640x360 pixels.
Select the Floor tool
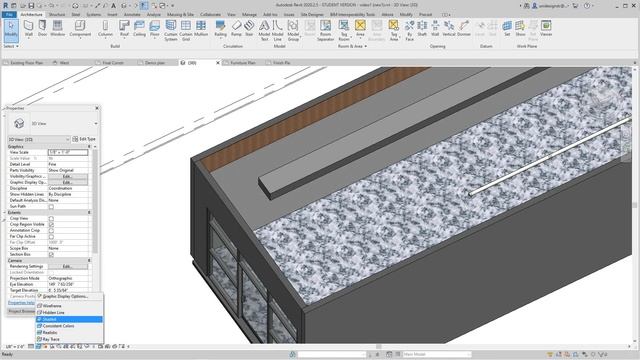click(154, 29)
